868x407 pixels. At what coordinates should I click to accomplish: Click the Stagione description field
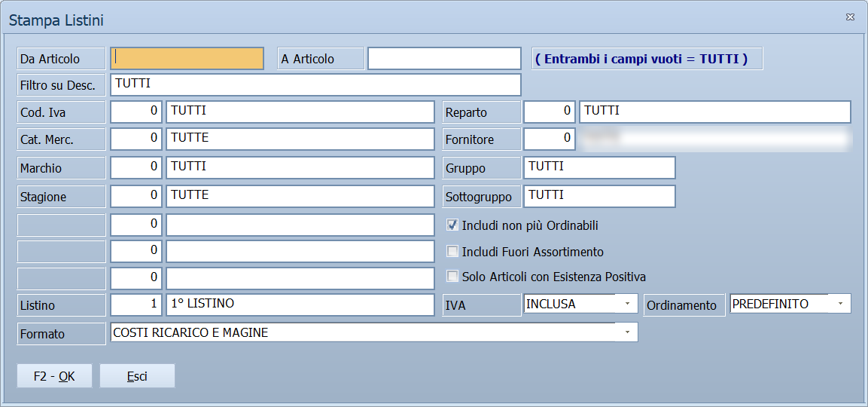point(300,196)
